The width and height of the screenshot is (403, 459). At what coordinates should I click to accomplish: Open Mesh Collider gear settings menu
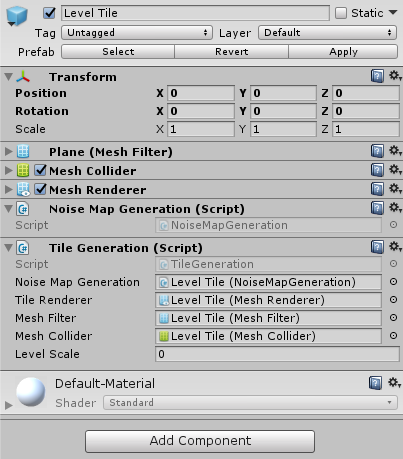(395, 170)
